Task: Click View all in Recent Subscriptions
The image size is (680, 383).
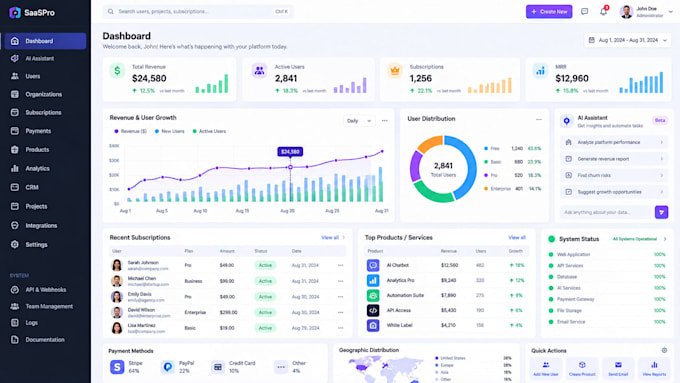Action: click(x=333, y=238)
